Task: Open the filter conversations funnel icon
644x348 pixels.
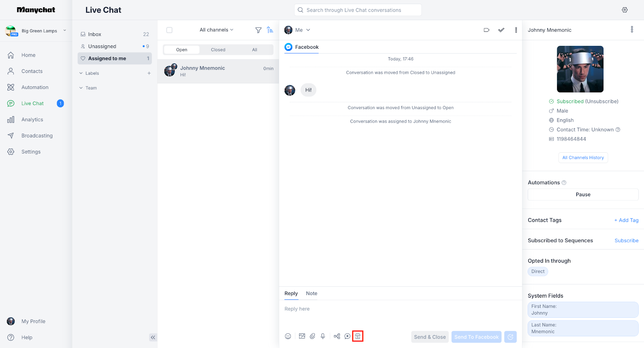Action: tap(258, 30)
